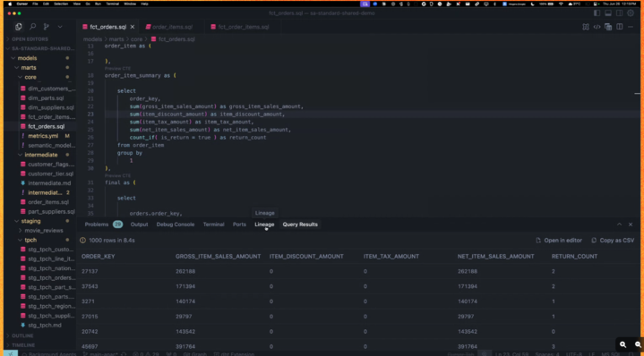Maximize the panel with the up chevron
The image size is (644, 356).
tap(619, 225)
